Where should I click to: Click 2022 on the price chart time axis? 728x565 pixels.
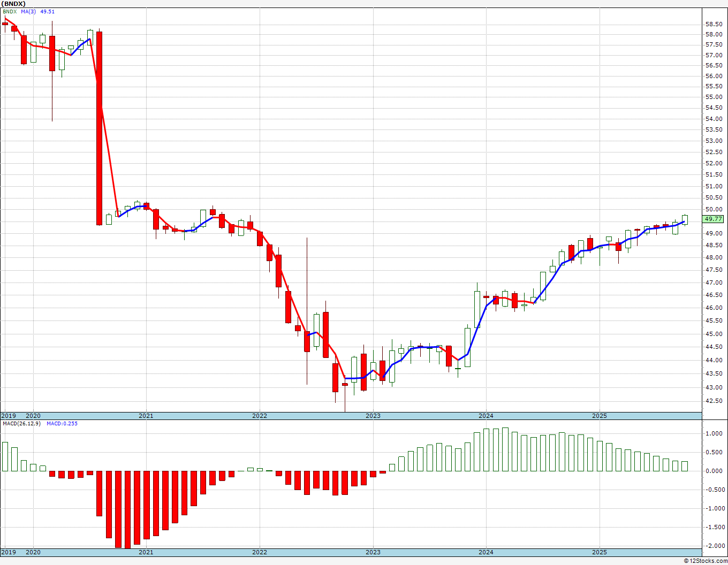(260, 416)
